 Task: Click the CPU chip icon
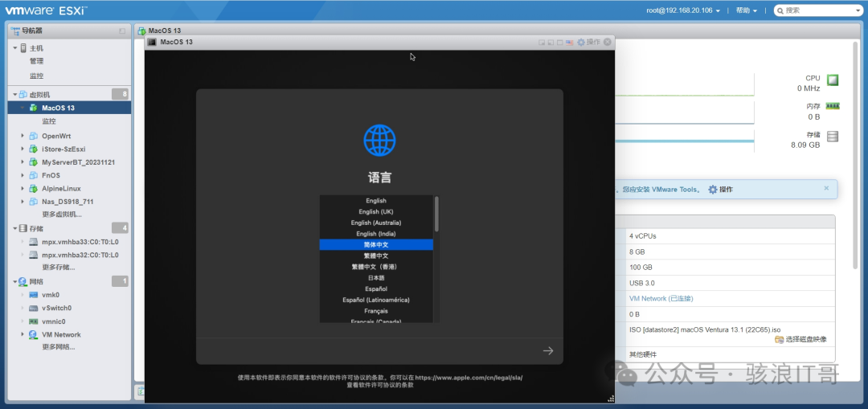pyautogui.click(x=832, y=80)
